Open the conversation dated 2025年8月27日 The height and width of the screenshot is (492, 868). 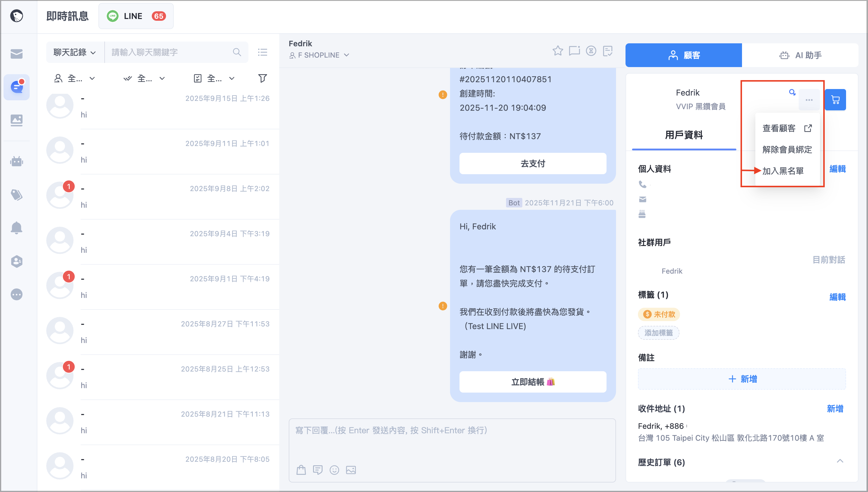(159, 332)
